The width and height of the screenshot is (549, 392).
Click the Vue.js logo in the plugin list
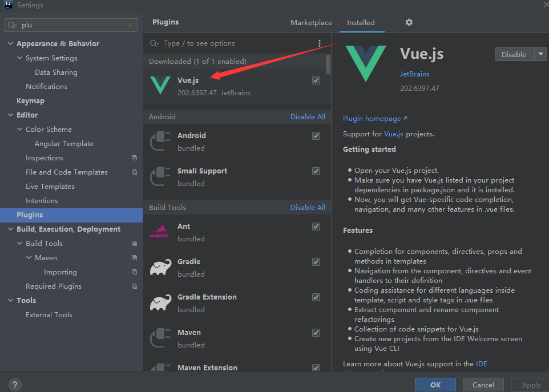tap(160, 86)
